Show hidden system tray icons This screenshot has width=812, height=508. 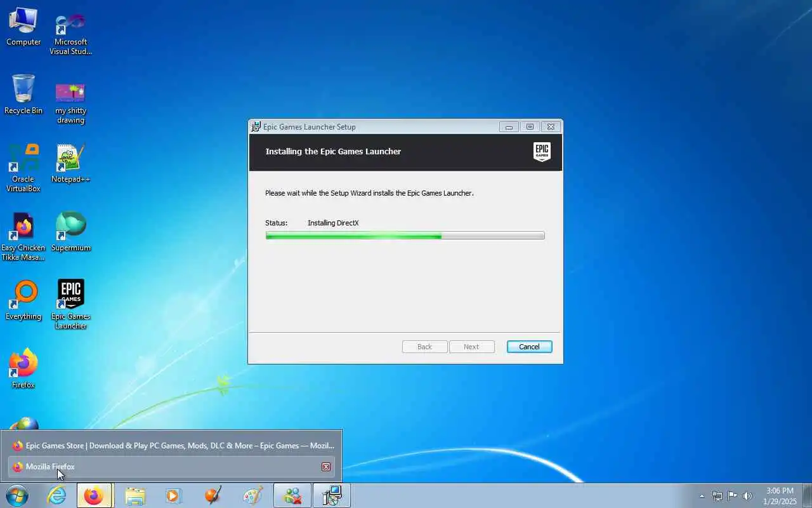(702, 496)
